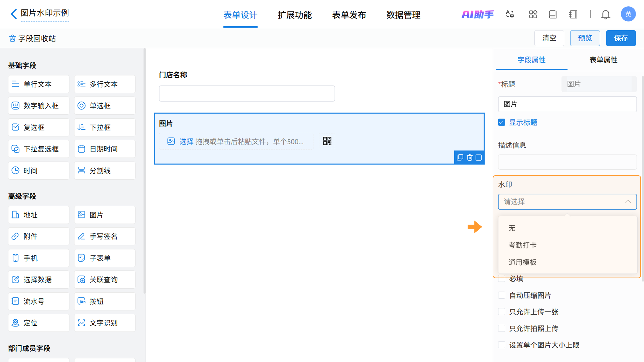The image size is (644, 362).
Task: Open 字段回收站 recycle bin
Action: pos(33,38)
